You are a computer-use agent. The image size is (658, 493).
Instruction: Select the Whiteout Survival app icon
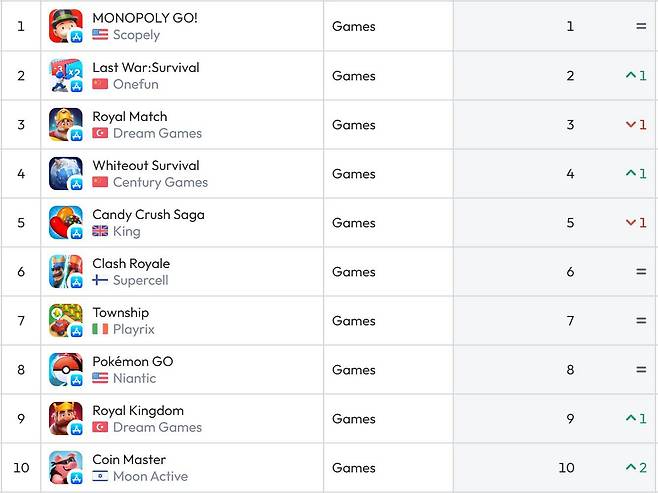click(x=66, y=173)
